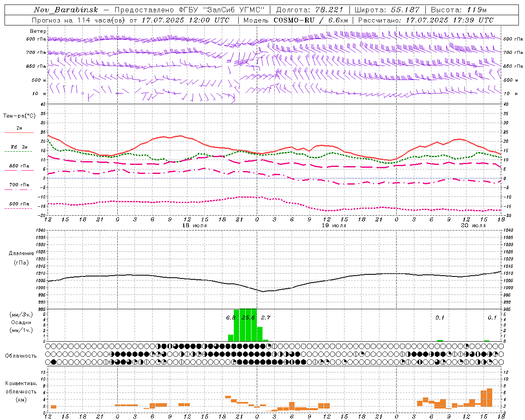Click the Ветер panel label
525x420 pixels.
pyautogui.click(x=38, y=31)
